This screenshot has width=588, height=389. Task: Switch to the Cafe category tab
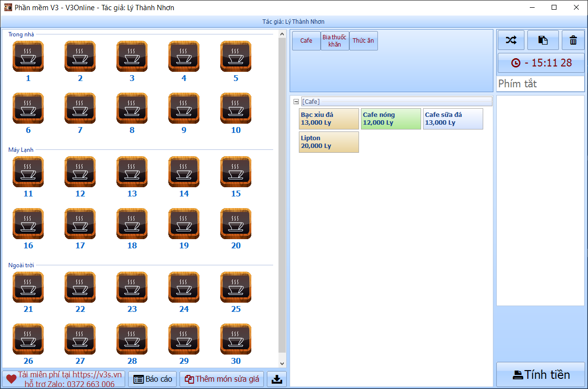(x=306, y=41)
